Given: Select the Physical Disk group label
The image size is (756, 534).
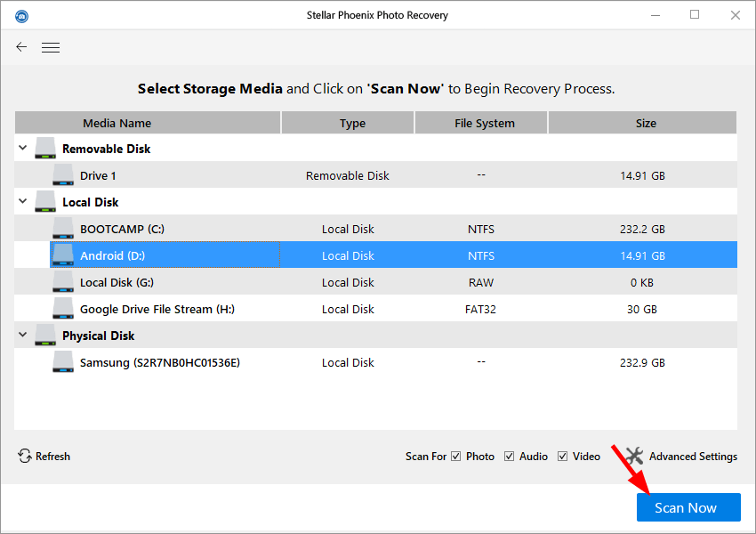Looking at the screenshot, I should point(99,336).
